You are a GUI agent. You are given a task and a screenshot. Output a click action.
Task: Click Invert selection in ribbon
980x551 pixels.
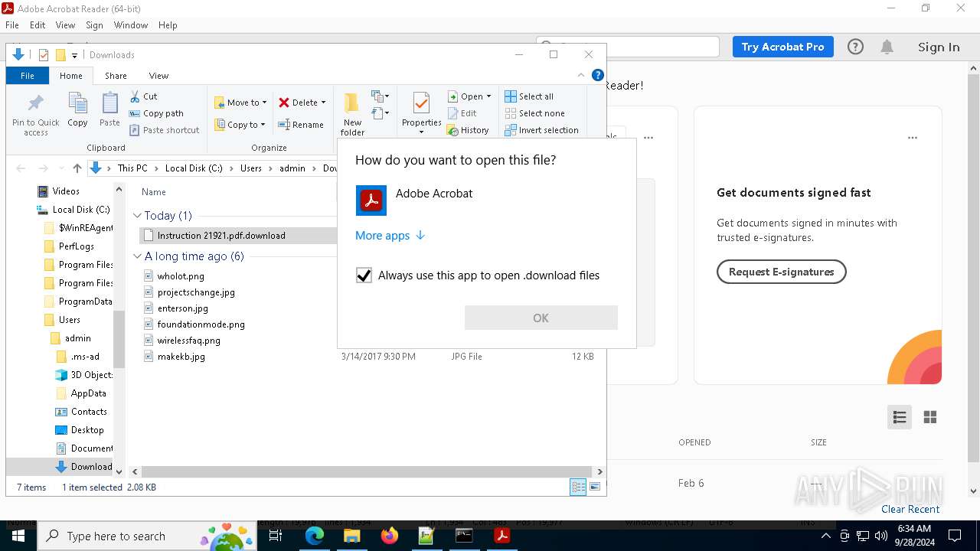(x=541, y=130)
